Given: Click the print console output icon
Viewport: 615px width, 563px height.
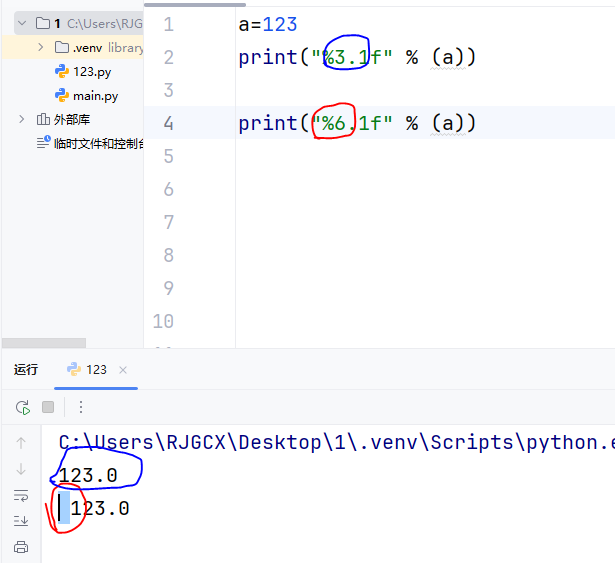Looking at the screenshot, I should pyautogui.click(x=21, y=547).
